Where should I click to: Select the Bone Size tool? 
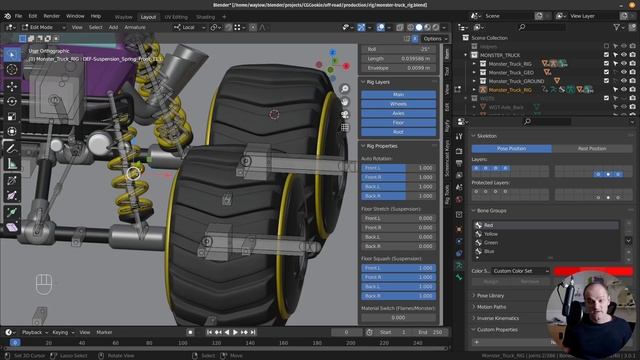tap(12, 196)
